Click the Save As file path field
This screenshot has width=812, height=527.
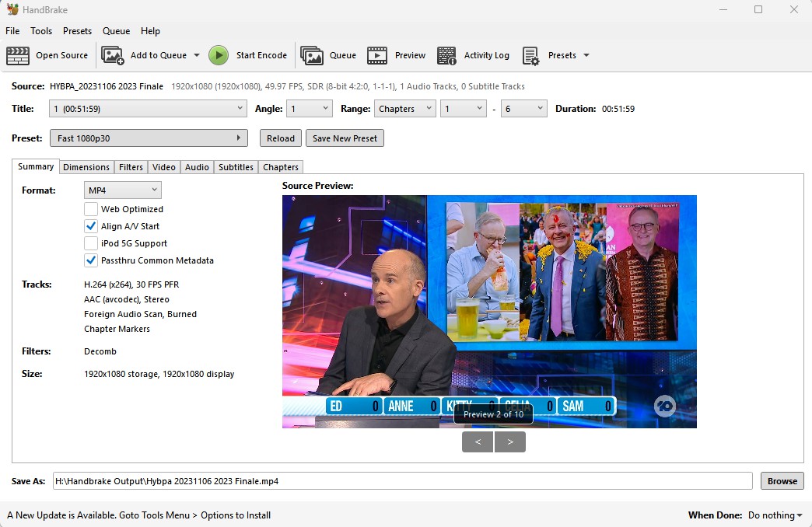402,481
